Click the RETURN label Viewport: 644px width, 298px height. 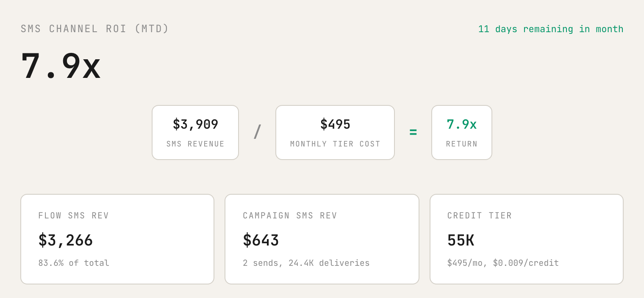(462, 144)
